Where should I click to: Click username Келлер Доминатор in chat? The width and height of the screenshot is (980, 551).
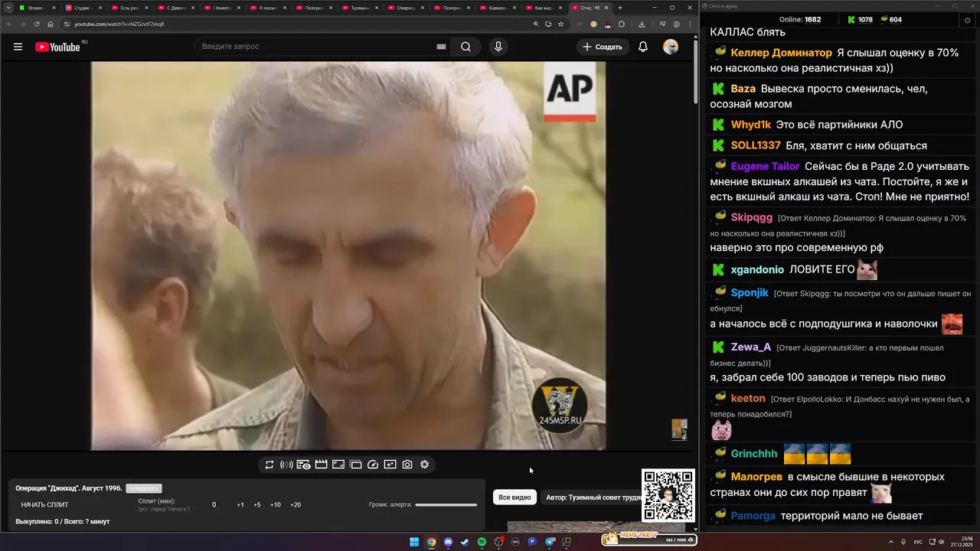781,53
